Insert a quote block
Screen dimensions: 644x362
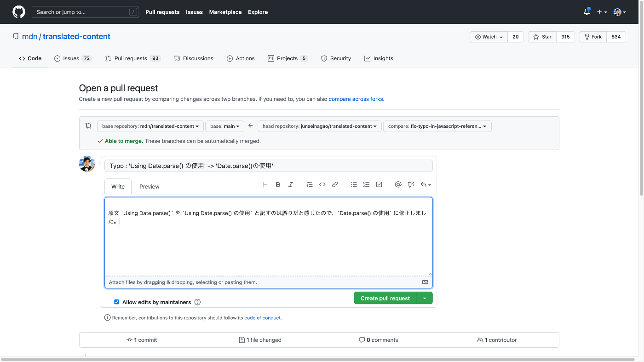[x=310, y=184]
